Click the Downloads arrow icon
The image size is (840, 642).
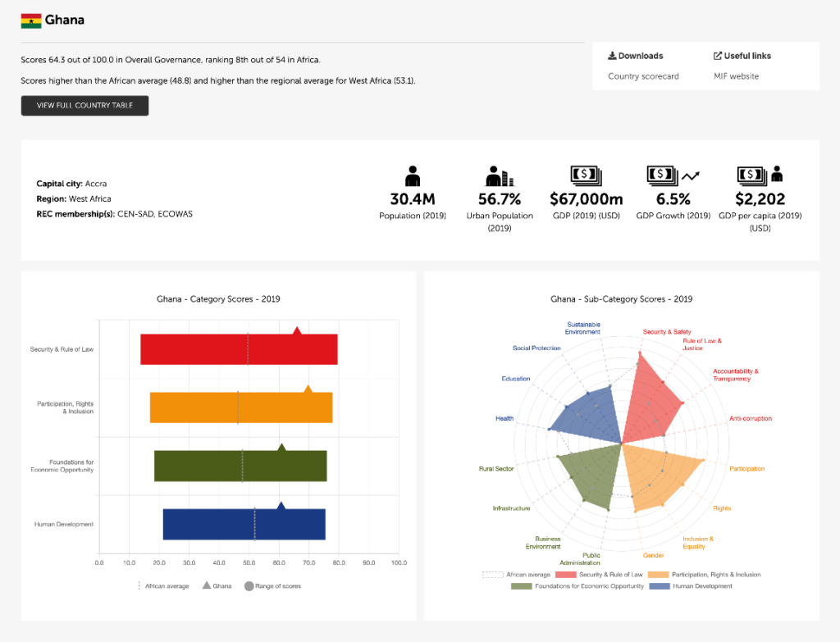[612, 56]
